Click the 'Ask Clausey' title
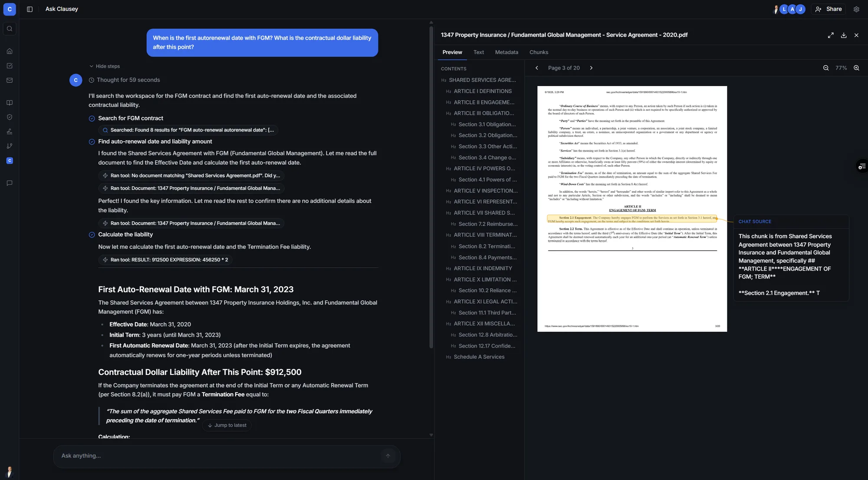Screen dimensions: 868x480 [62, 9]
